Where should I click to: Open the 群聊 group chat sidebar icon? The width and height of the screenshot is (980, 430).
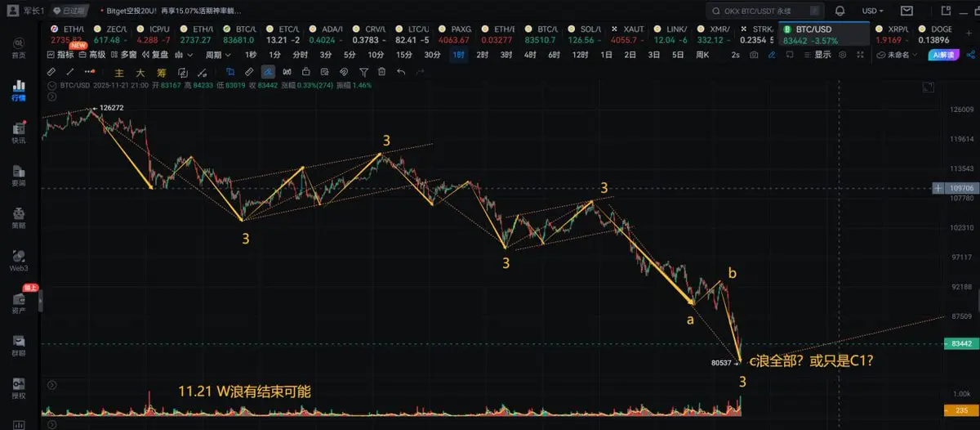17,345
